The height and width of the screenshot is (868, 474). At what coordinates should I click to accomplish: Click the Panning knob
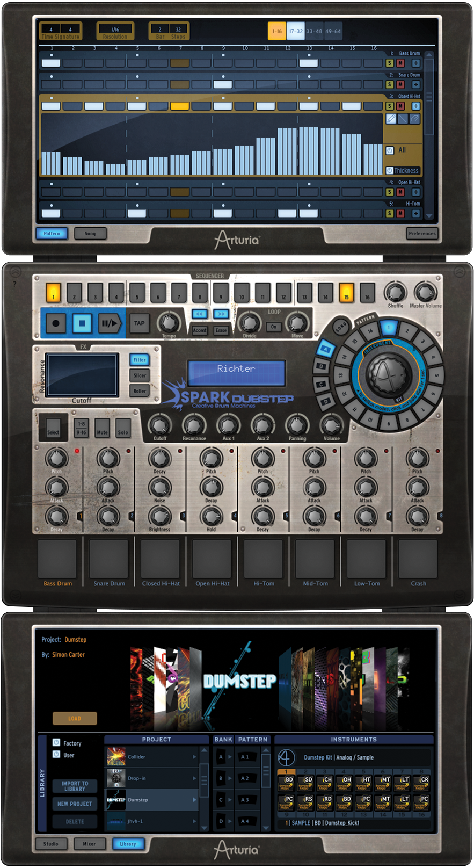click(297, 425)
